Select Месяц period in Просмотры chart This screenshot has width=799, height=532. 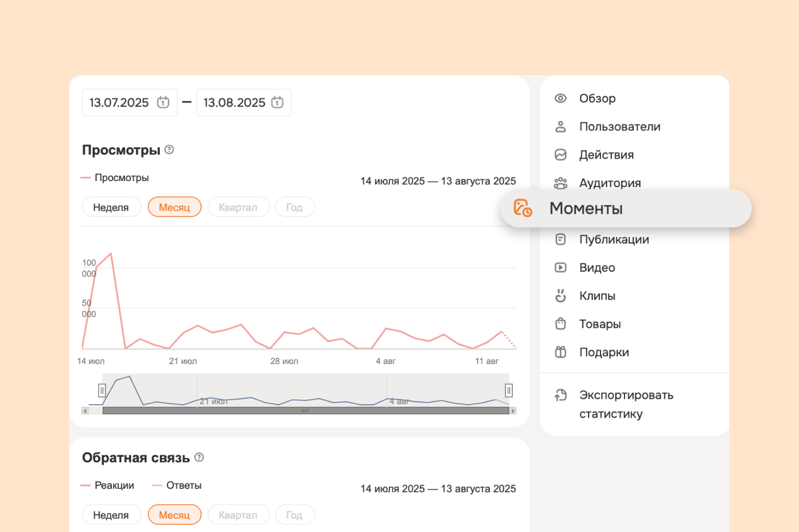(174, 207)
